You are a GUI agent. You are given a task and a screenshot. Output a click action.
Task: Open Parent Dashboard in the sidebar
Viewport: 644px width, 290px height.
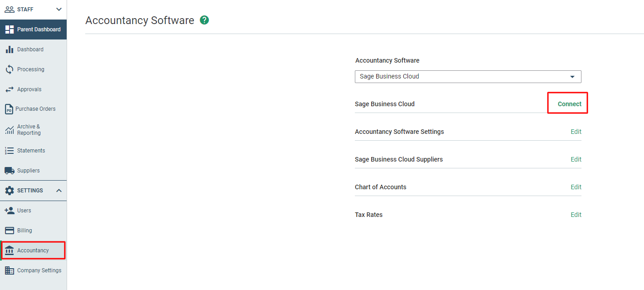(x=34, y=29)
